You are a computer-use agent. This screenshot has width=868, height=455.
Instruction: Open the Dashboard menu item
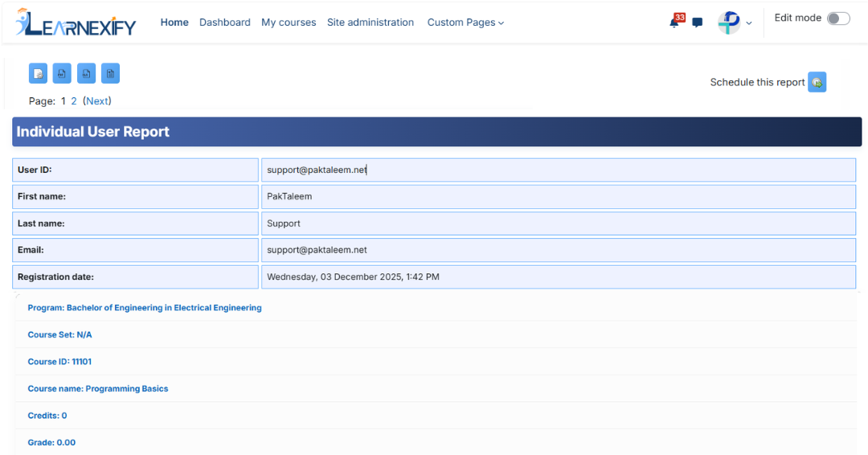(x=225, y=23)
